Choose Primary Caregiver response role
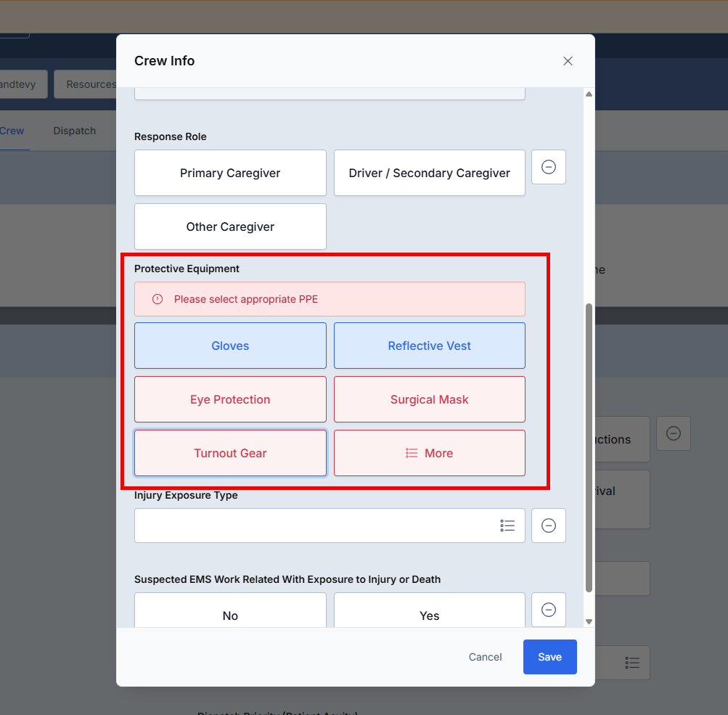Image resolution: width=728 pixels, height=715 pixels. pyautogui.click(x=230, y=173)
